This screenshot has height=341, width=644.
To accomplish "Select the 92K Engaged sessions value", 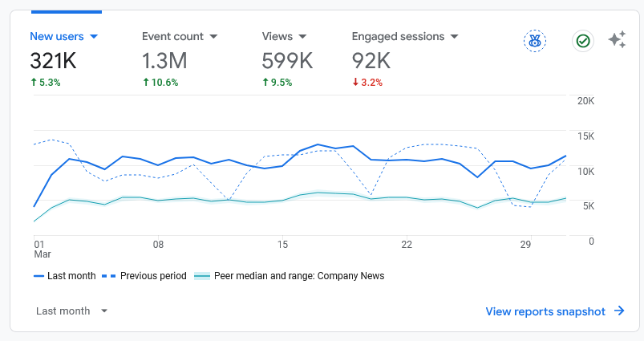I will pos(371,61).
